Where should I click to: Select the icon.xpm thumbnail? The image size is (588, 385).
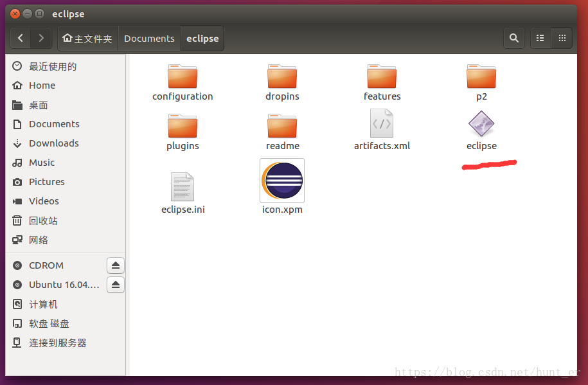[282, 181]
